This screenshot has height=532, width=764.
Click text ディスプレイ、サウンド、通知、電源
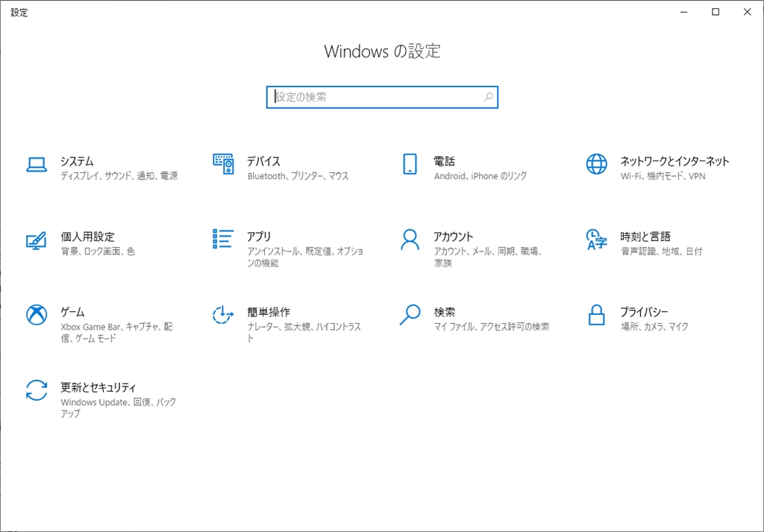point(119,176)
